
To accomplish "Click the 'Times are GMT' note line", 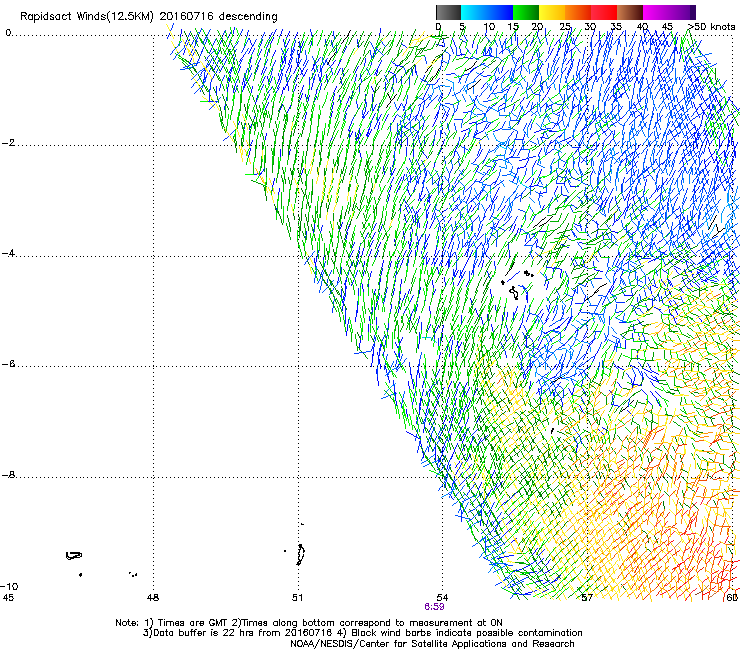I will click(x=309, y=623).
